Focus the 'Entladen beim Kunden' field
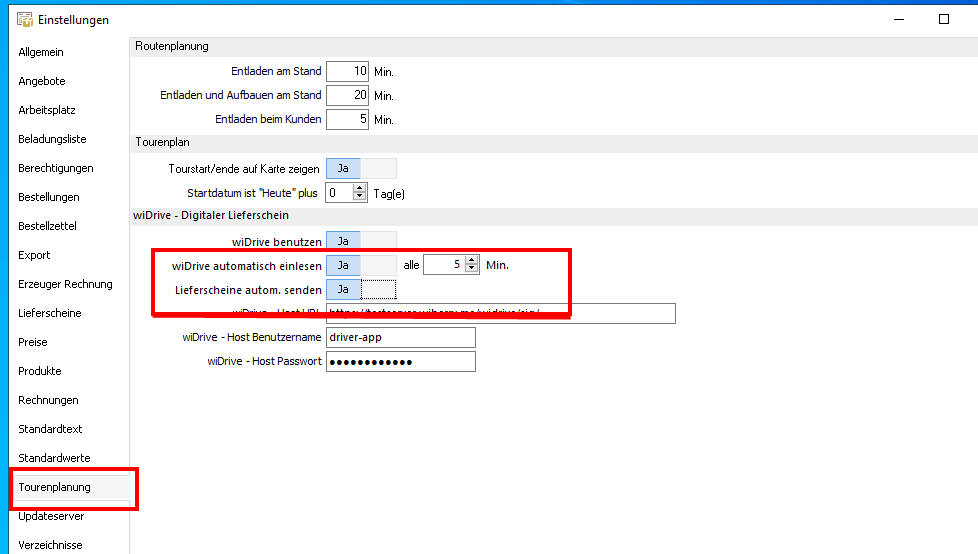The image size is (978, 554). pos(347,119)
